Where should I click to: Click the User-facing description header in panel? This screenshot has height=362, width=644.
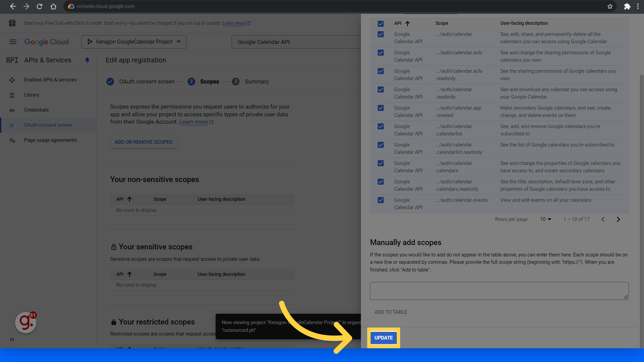[524, 23]
